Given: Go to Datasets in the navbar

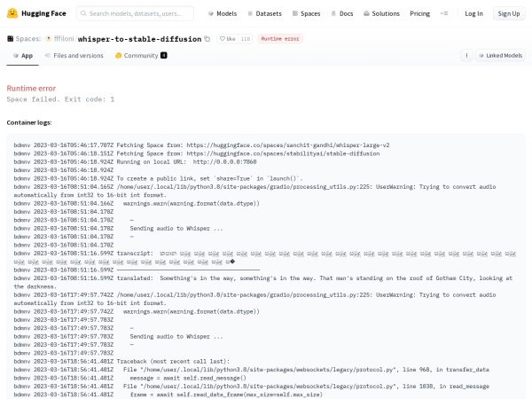Looking at the screenshot, I should coord(263,13).
